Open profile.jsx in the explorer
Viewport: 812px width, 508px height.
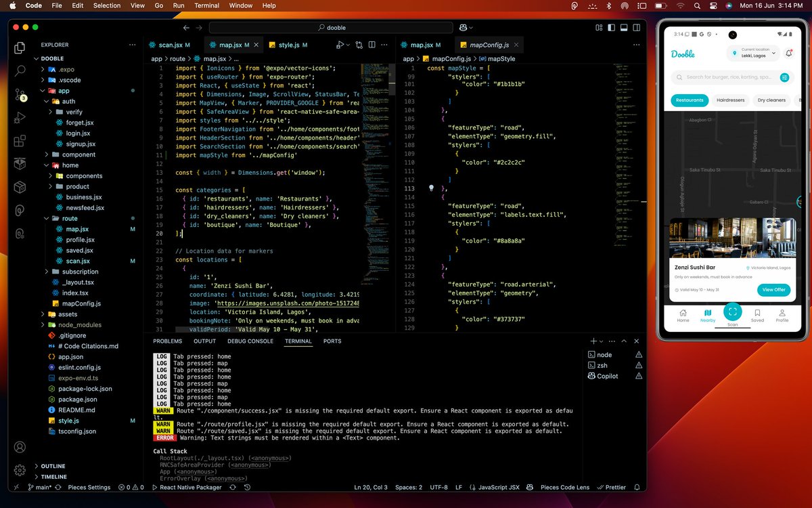80,240
